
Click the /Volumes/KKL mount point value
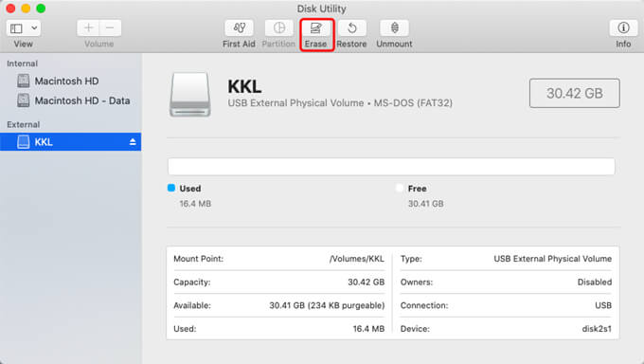(356, 259)
